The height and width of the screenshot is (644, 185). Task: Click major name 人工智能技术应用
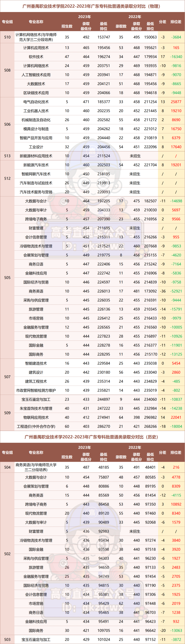point(36,75)
